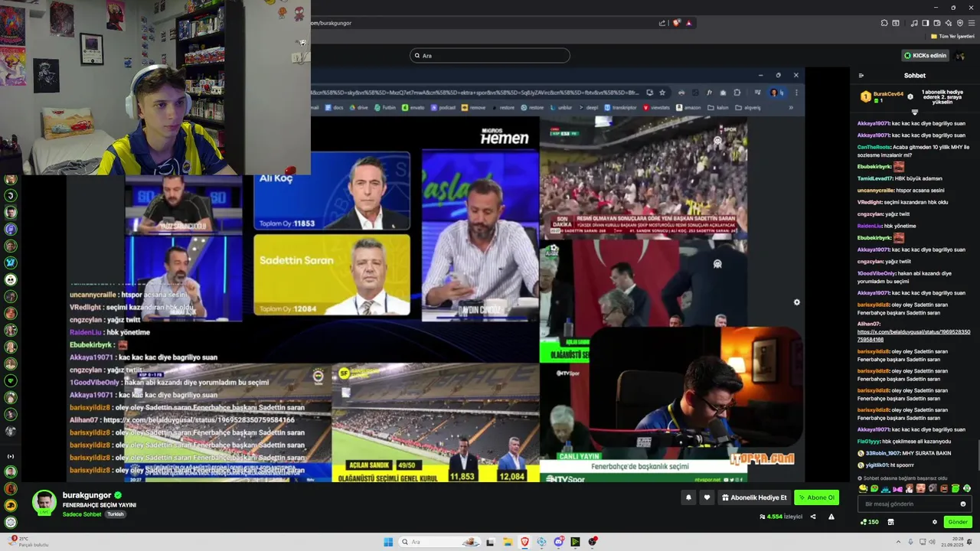Open the weather widget on taskbar
This screenshot has width=980, height=551.
pyautogui.click(x=29, y=542)
